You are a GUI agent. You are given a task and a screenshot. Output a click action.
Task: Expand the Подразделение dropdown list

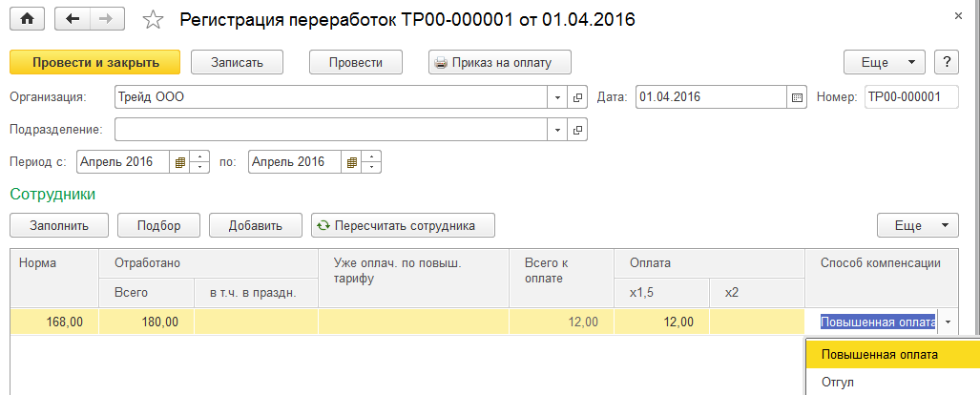558,129
